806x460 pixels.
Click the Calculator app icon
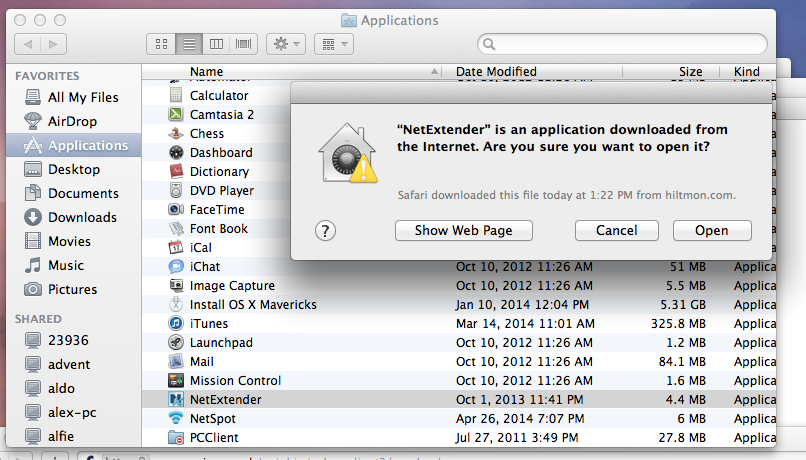[x=176, y=95]
